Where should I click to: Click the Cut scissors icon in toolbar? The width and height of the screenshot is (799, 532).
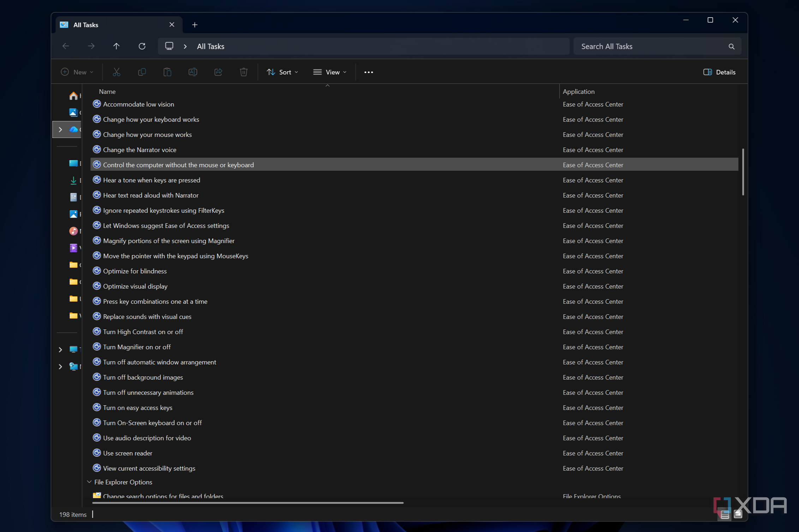point(117,72)
